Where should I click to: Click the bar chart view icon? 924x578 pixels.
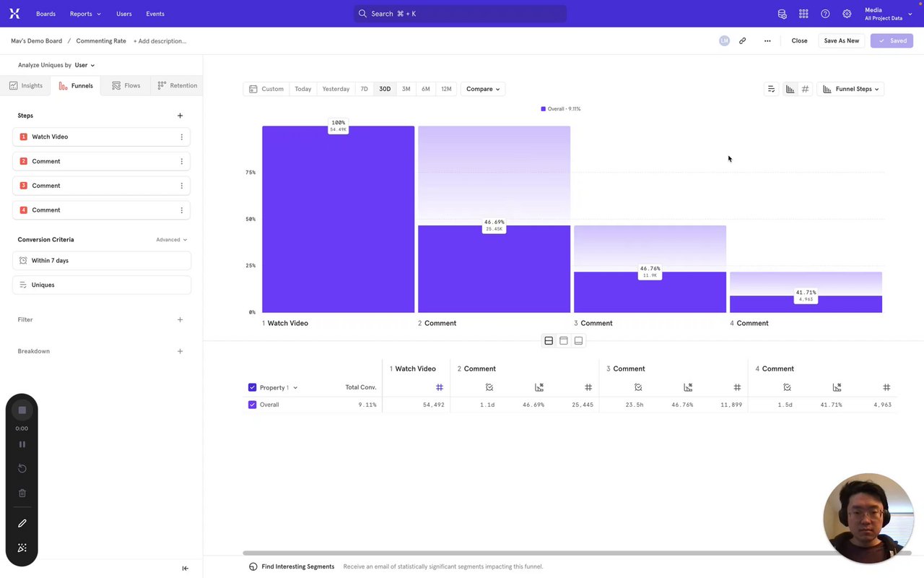790,89
